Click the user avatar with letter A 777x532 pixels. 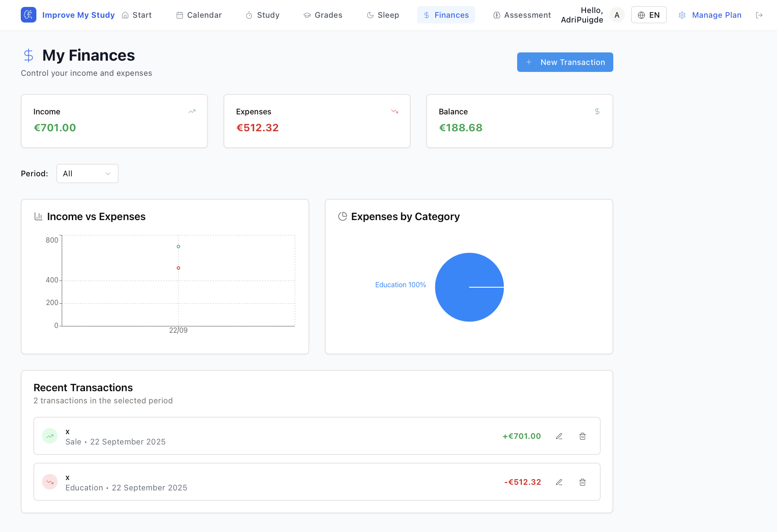click(x=617, y=15)
